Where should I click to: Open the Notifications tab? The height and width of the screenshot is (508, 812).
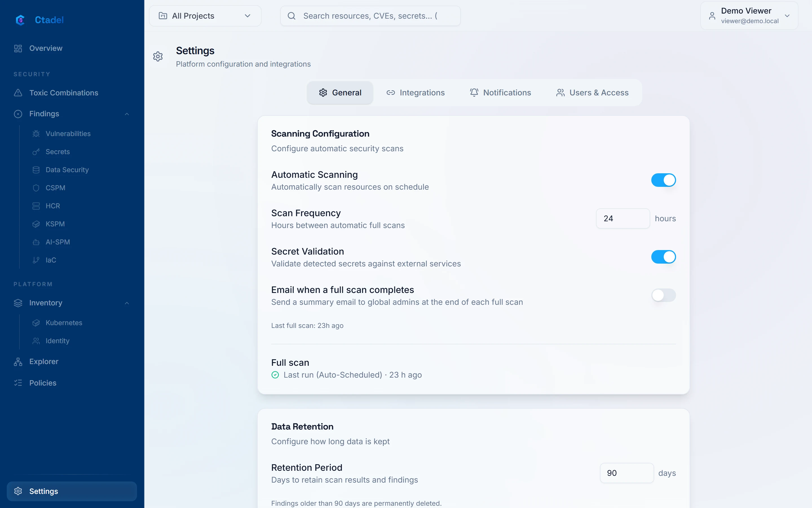click(500, 93)
